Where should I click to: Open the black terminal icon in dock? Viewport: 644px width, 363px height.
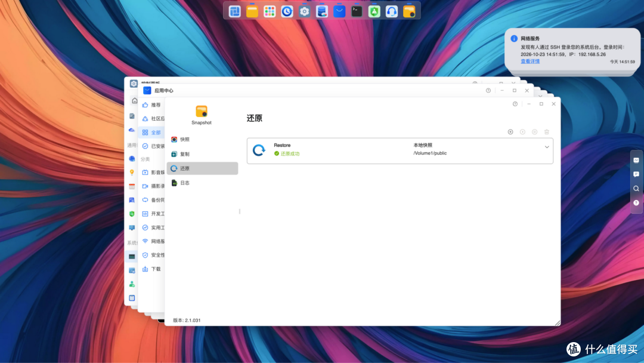[x=357, y=11]
